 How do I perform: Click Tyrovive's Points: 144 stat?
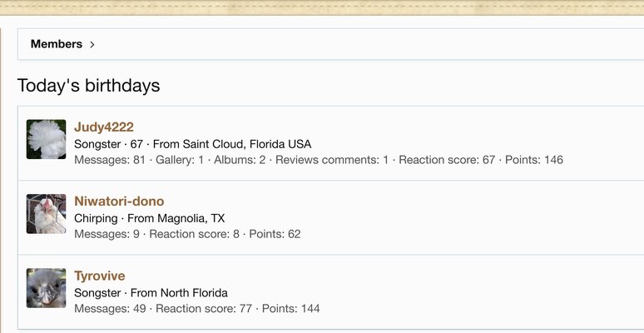pos(290,309)
